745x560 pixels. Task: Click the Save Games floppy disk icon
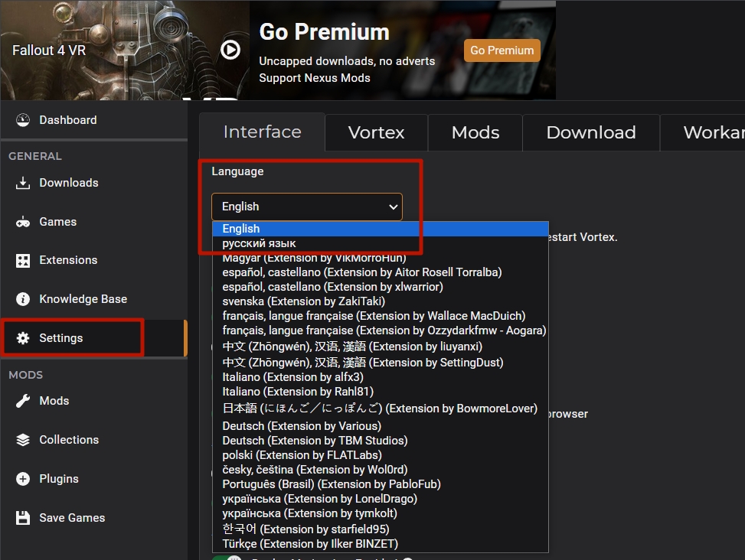(23, 518)
